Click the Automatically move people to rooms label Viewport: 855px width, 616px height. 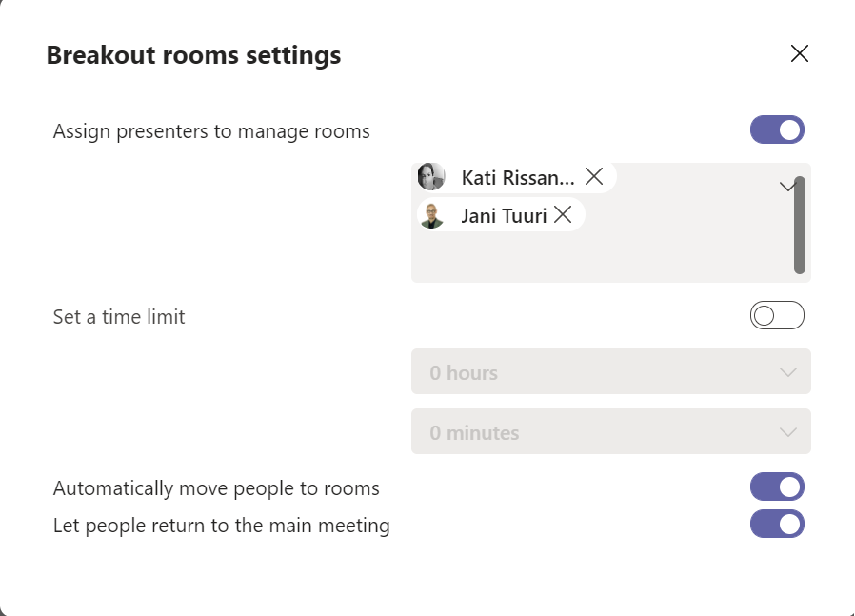pos(216,488)
